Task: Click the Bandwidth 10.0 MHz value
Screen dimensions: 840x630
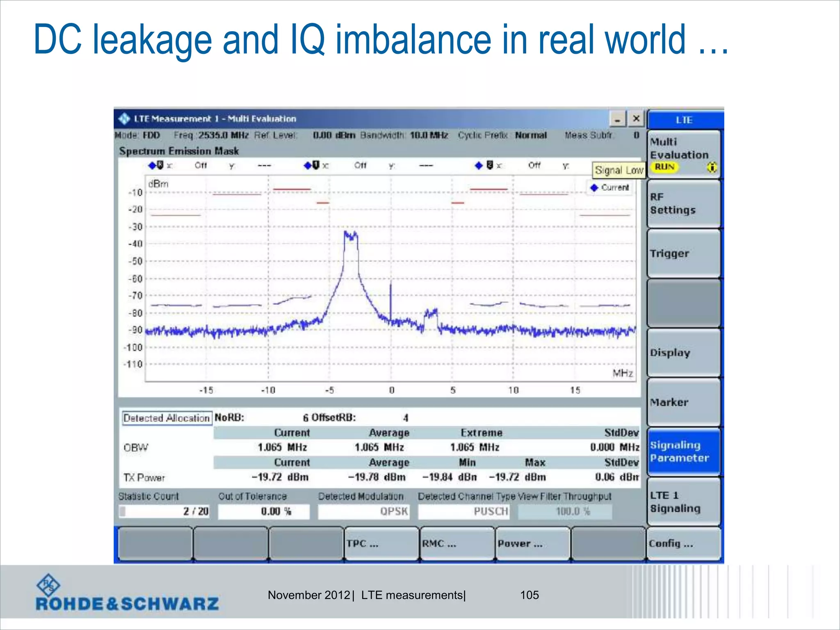Action: [x=429, y=135]
